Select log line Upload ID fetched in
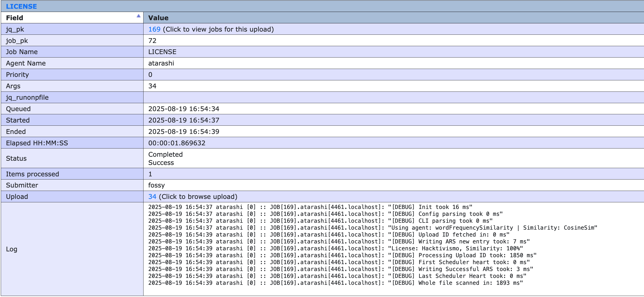 pos(329,234)
